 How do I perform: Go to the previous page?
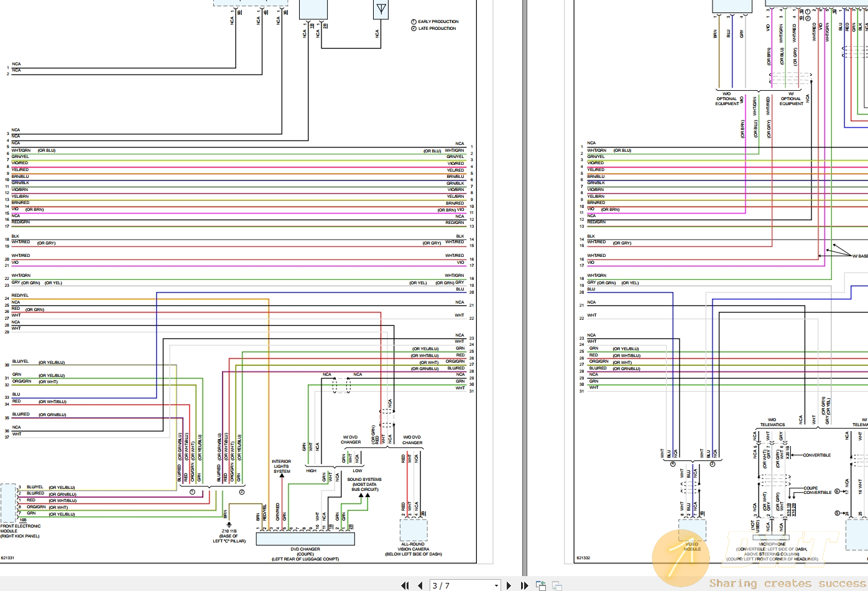[x=420, y=585]
